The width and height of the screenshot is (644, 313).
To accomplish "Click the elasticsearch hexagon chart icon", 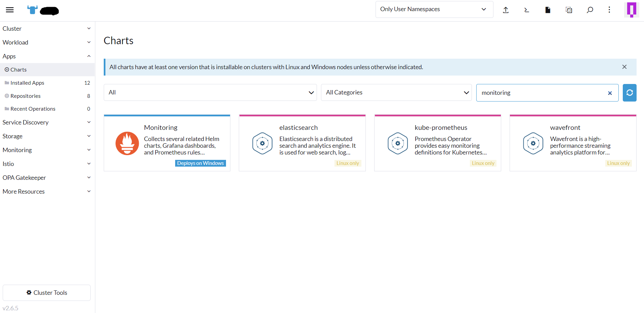I will (x=262, y=143).
